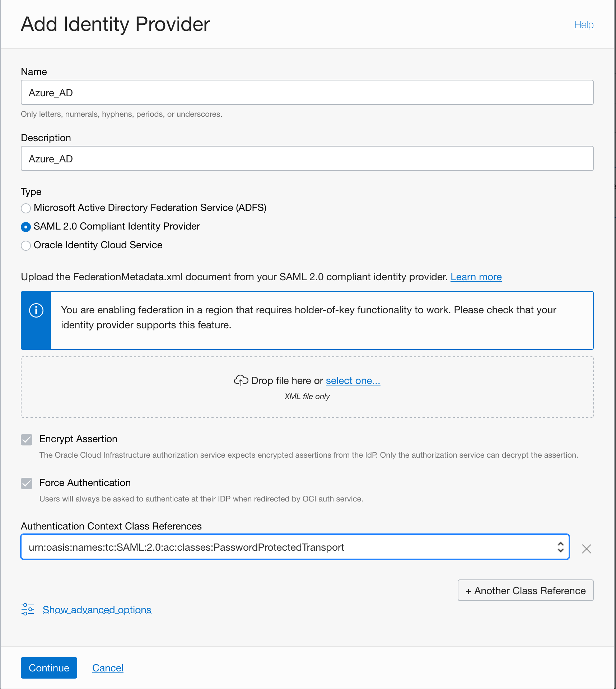Toggle the Encrypt Assertion checkbox
616x689 pixels.
coord(26,440)
